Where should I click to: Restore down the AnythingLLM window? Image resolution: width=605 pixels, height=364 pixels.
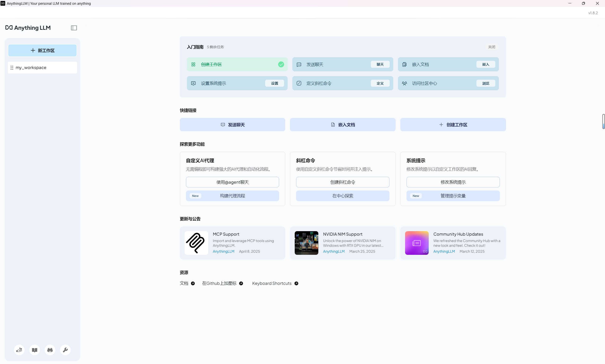coord(583,4)
